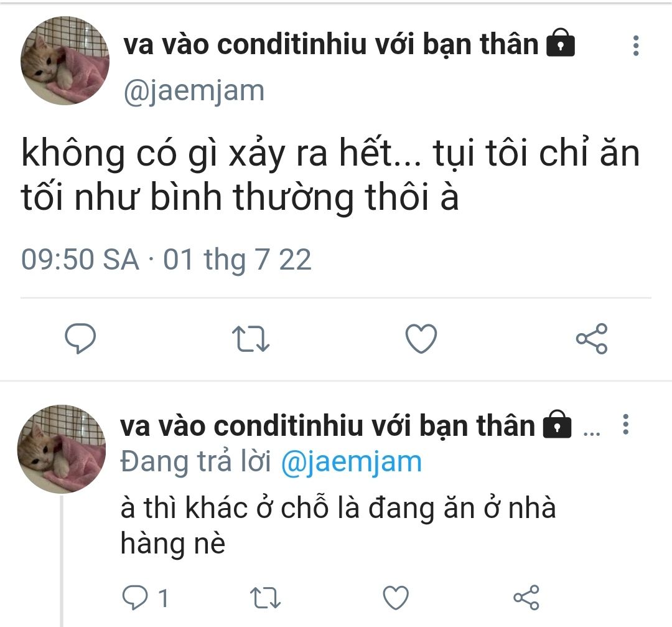This screenshot has height=627, width=672.
Task: Tap timestamp 09:50 SA · 01 thg 7 22
Action: click(166, 260)
